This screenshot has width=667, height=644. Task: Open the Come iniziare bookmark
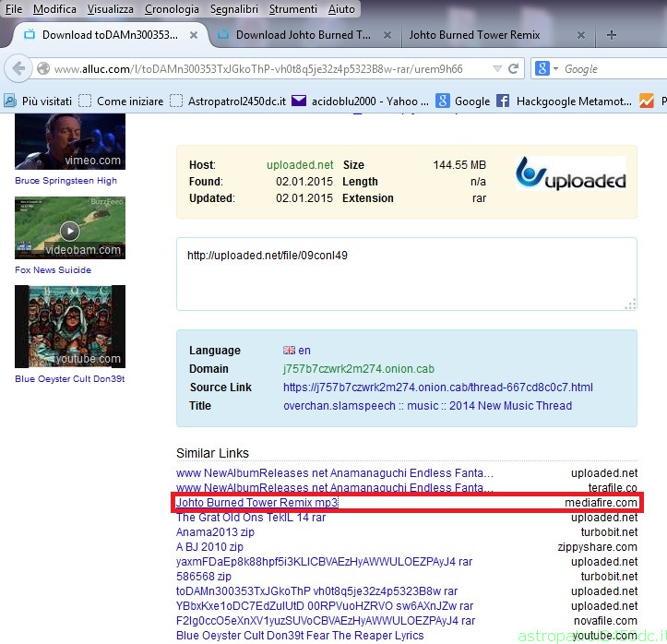click(121, 101)
